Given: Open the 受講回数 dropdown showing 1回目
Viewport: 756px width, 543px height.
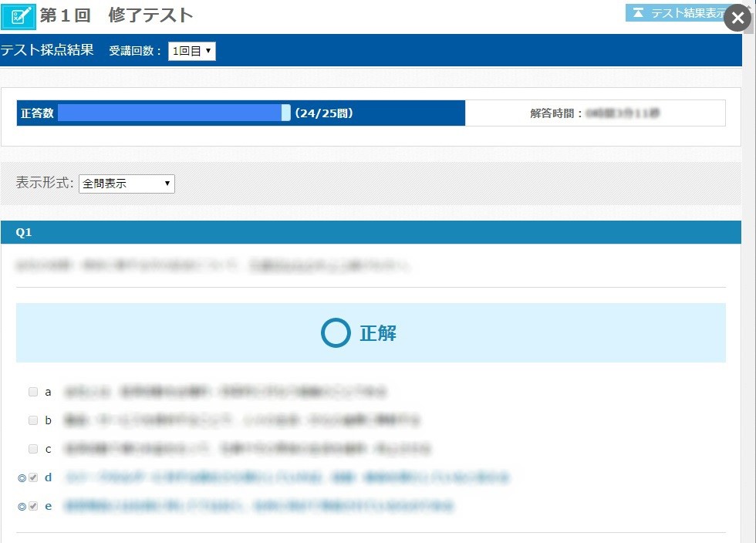Looking at the screenshot, I should pos(192,51).
